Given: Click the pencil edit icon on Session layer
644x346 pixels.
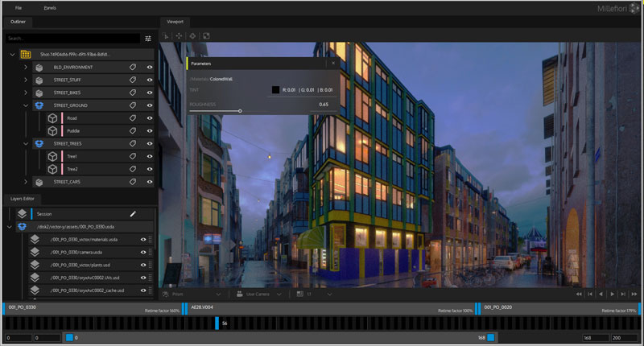Looking at the screenshot, I should pos(134,214).
